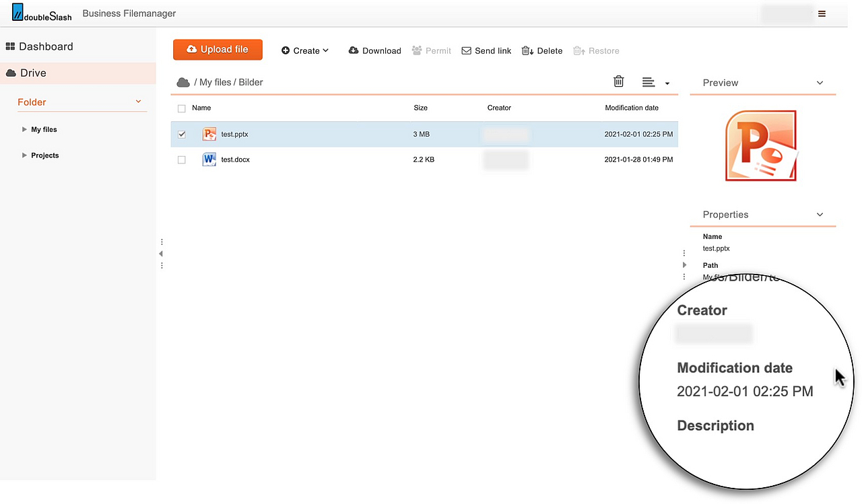The width and height of the screenshot is (862, 504).
Task: Toggle the select-all checkbox in header row
Action: click(181, 108)
